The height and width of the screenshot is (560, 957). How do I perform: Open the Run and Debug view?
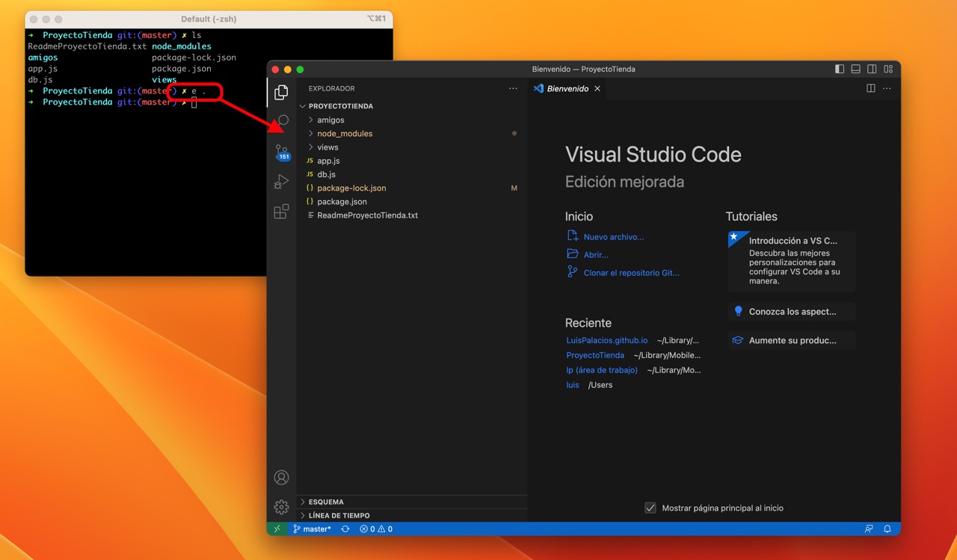coord(281,182)
